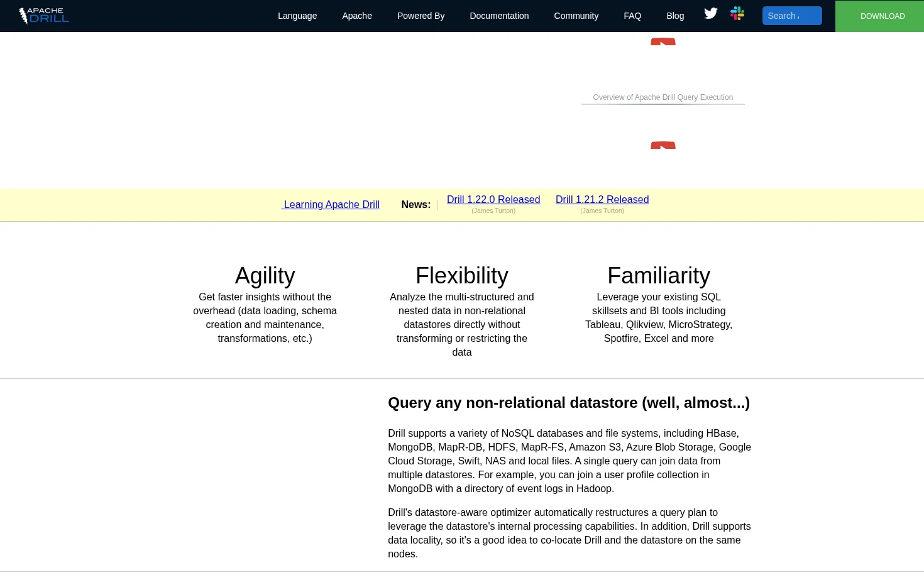Open Drill 1.21.2 Released news link

click(x=602, y=200)
